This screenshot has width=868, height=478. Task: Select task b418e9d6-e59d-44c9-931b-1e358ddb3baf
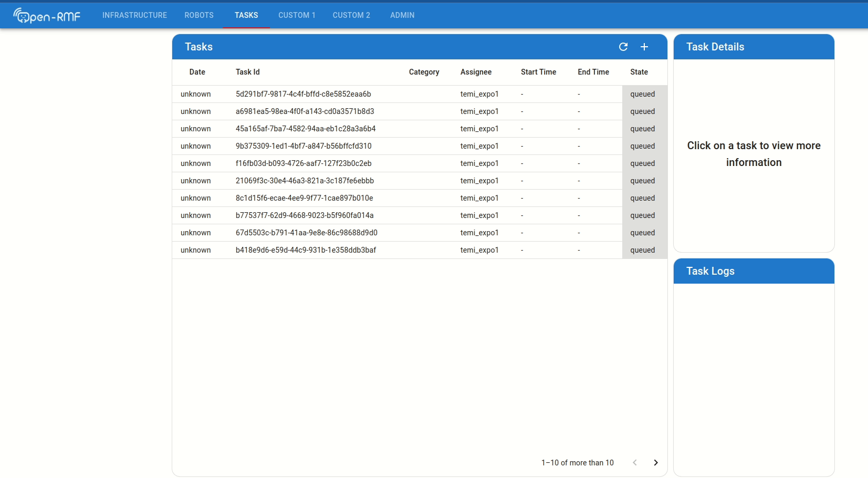(x=420, y=250)
